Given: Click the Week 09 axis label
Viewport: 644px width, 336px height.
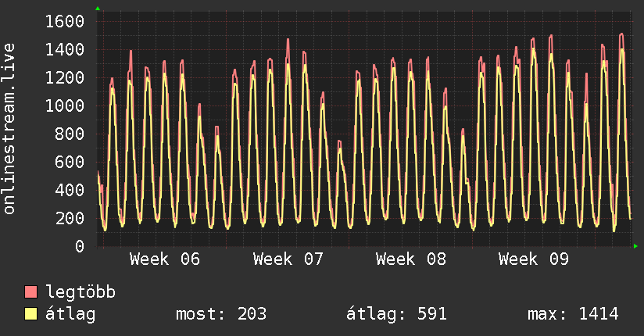Looking at the screenshot, I should [x=534, y=259].
